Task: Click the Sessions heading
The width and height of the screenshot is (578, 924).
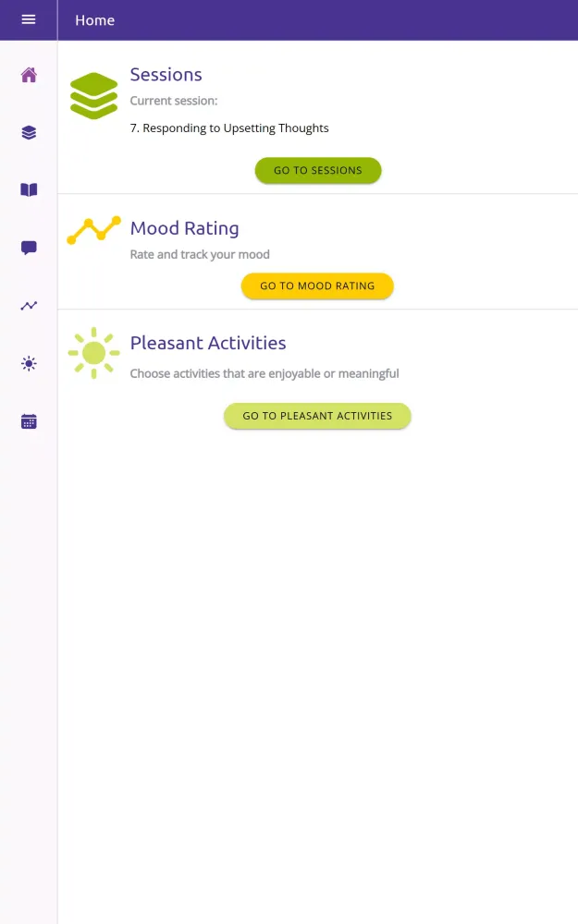Action: pos(166,75)
